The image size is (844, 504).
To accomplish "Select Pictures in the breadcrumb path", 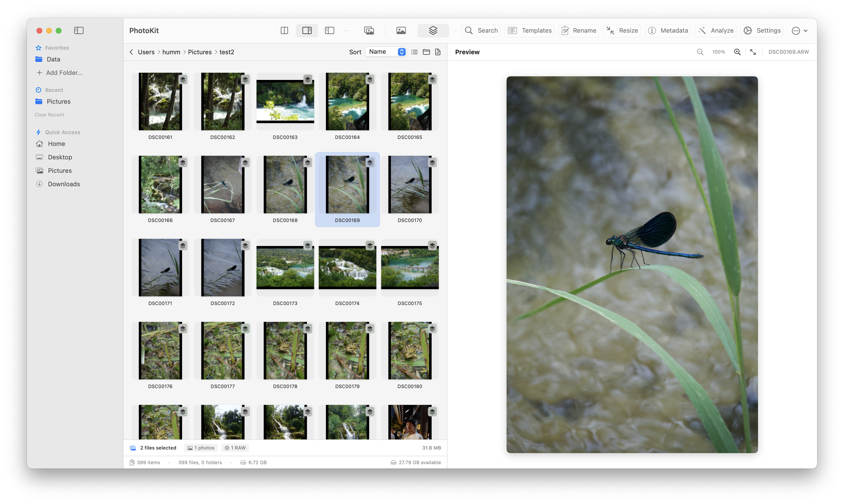I will click(x=200, y=52).
